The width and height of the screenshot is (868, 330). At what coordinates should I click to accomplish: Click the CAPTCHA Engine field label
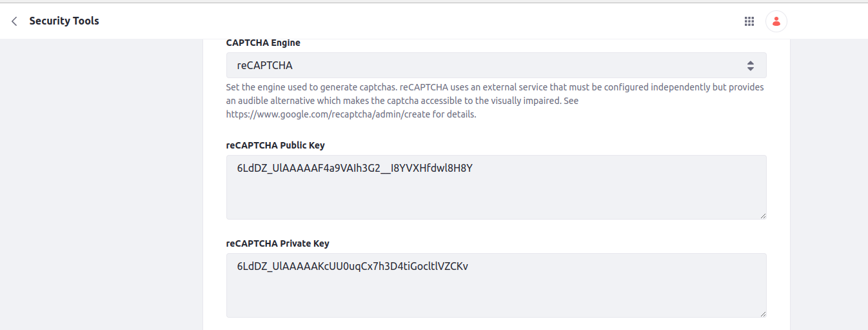click(263, 43)
